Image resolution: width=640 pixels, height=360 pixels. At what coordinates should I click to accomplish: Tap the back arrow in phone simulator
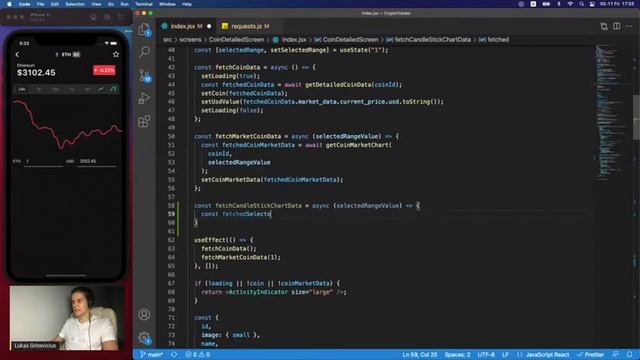coord(17,54)
